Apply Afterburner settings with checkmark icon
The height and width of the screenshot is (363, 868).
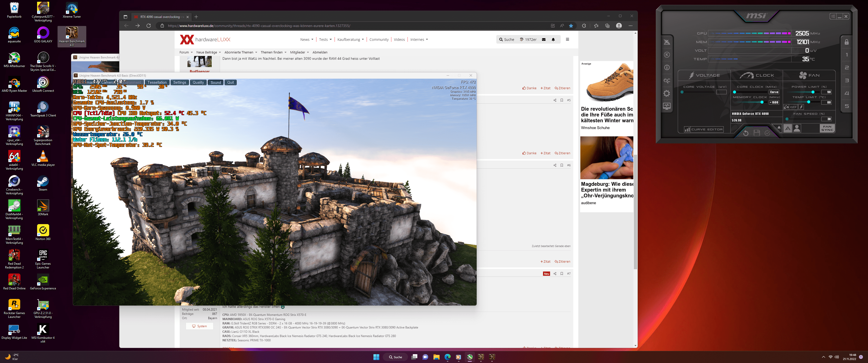(x=767, y=133)
